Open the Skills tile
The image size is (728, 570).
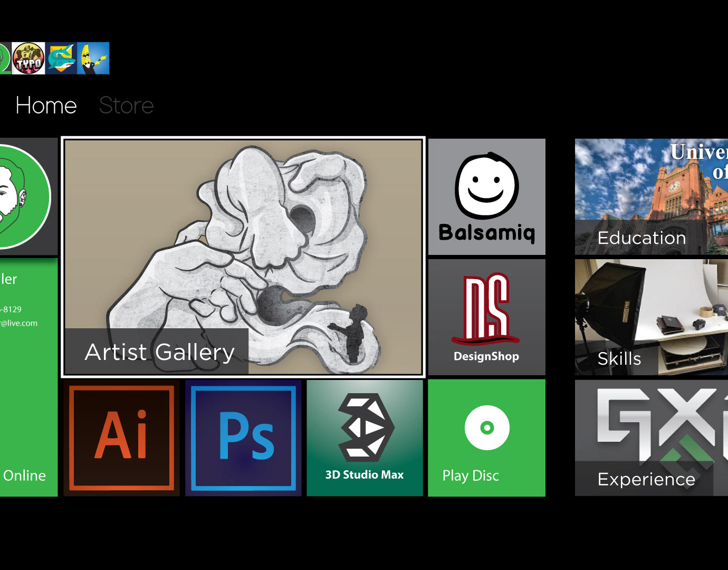pyautogui.click(x=652, y=317)
